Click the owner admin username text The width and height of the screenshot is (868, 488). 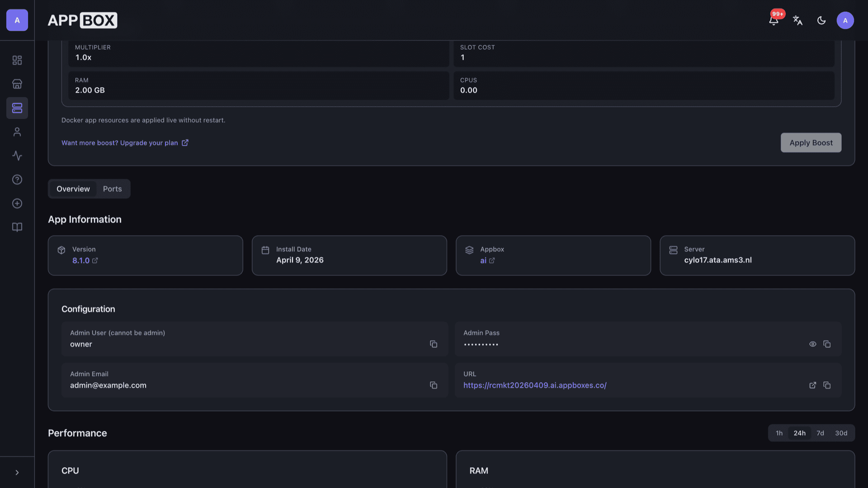point(81,344)
